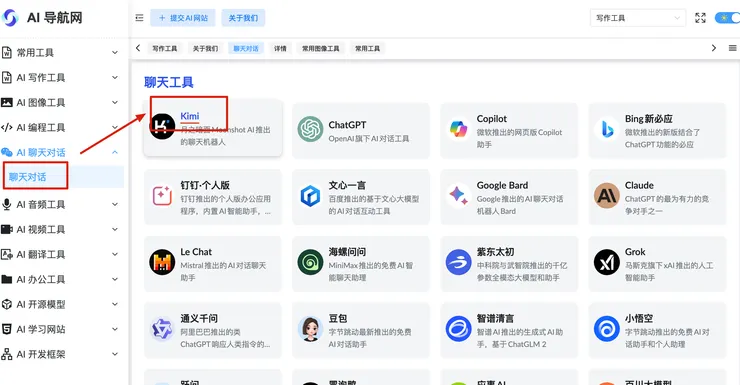Click the AI 音频工具 microphone icon

click(7, 204)
